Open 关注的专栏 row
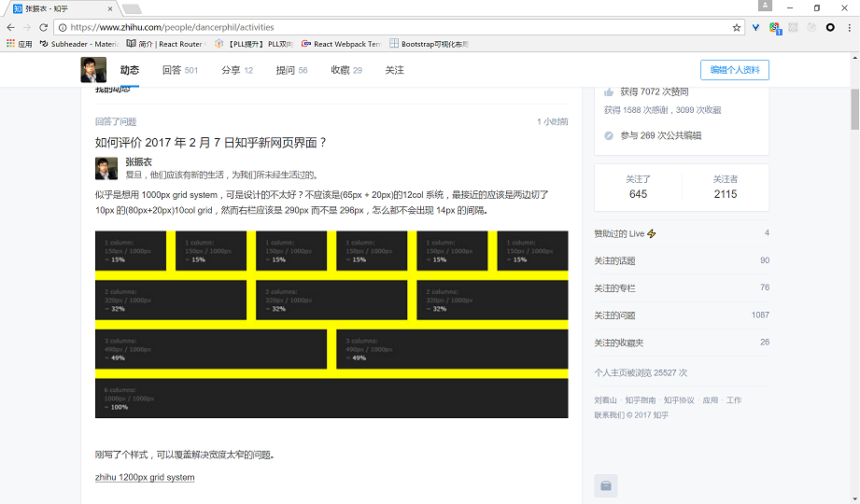This screenshot has height=504, width=860. (x=682, y=287)
